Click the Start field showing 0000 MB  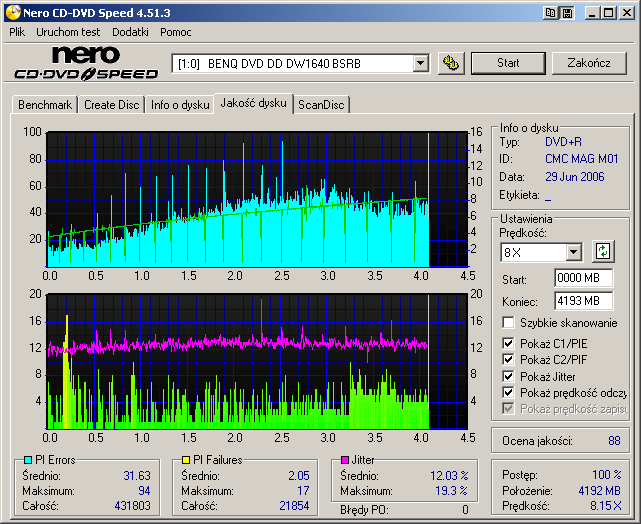[x=584, y=278]
